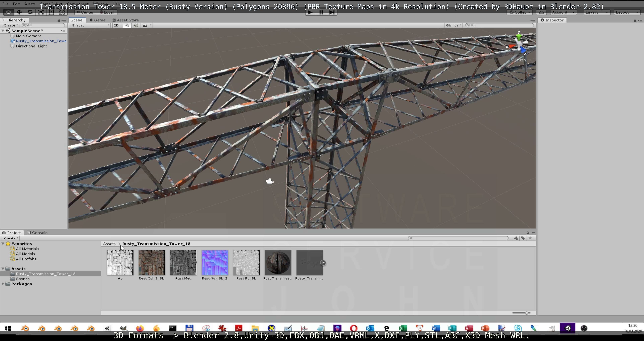Expand the Packages folder
The height and width of the screenshot is (341, 644).
(x=3, y=284)
